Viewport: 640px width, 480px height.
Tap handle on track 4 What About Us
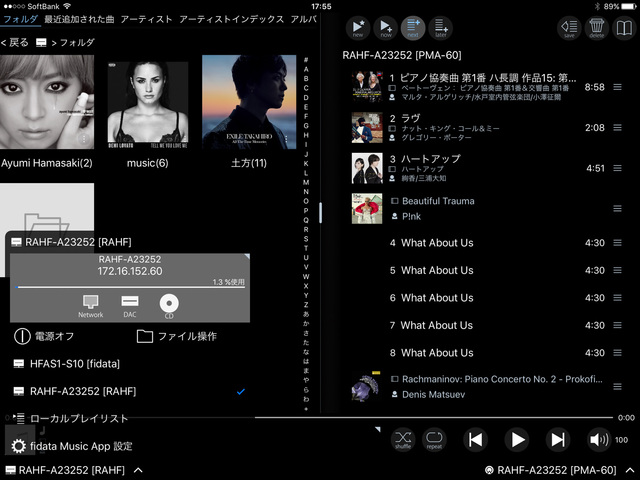(x=618, y=243)
